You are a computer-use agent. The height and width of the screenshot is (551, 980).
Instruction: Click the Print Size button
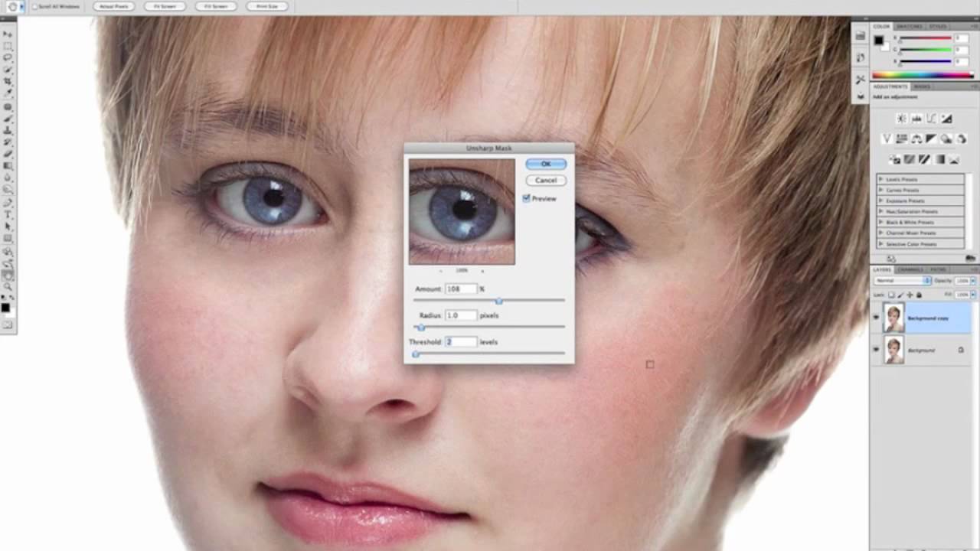[267, 6]
